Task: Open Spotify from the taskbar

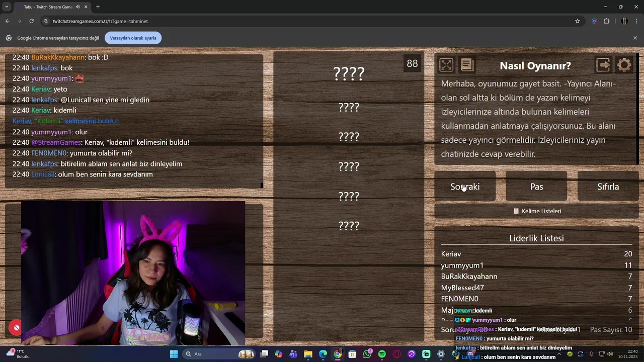Action: click(x=382, y=354)
